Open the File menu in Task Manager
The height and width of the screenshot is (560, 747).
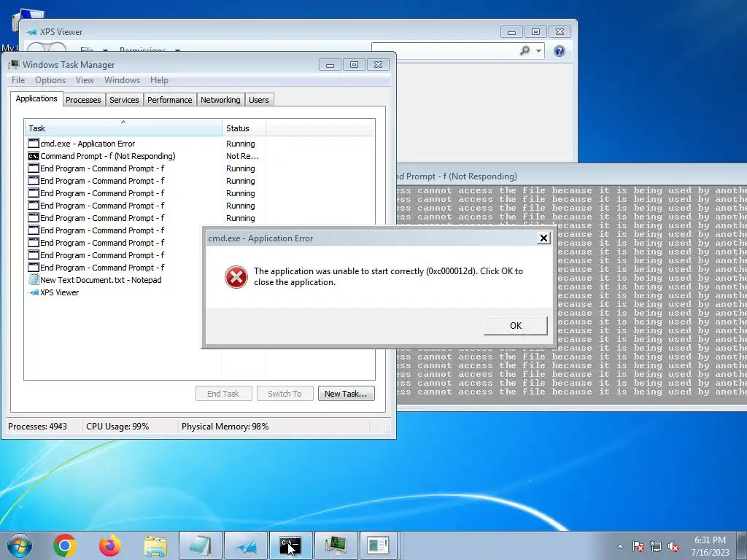pos(18,80)
